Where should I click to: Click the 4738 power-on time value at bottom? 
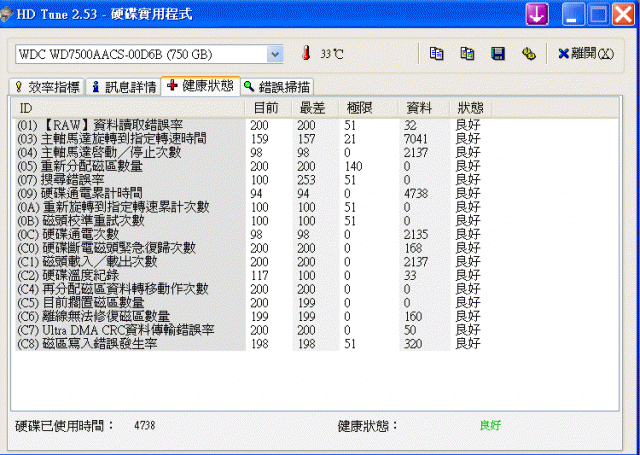(144, 426)
